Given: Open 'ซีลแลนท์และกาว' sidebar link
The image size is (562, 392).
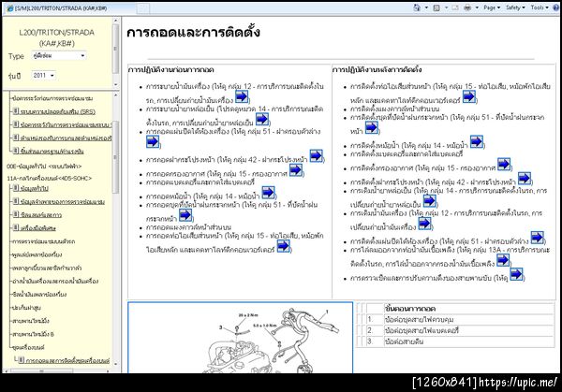Looking at the screenshot, I should [x=41, y=215].
